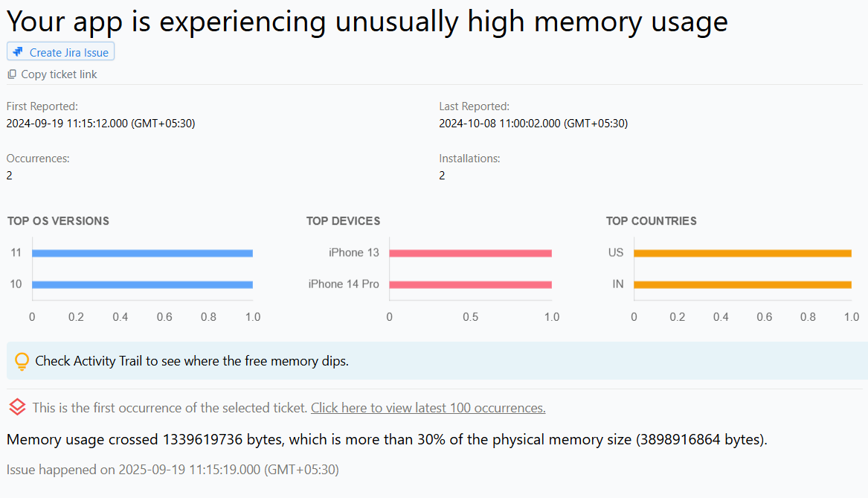Select the OS version 11 bar
Image resolution: width=868 pixels, height=498 pixels.
coord(143,252)
